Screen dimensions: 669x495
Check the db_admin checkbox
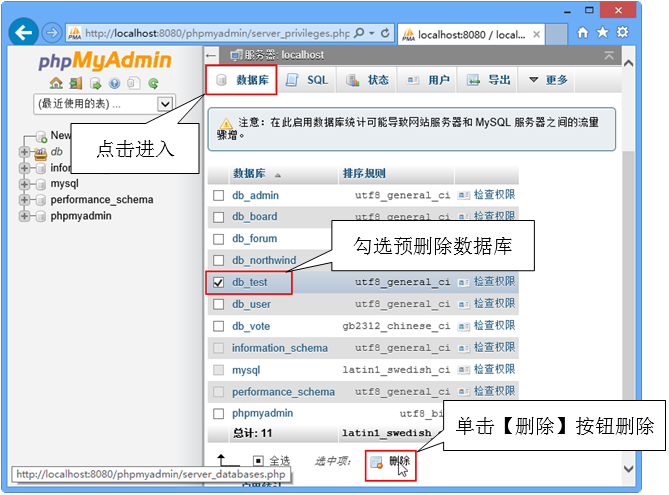tap(218, 195)
